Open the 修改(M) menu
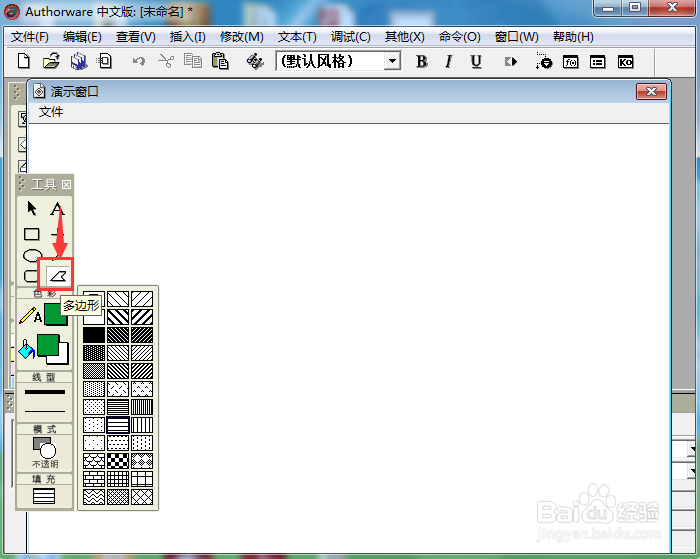The width and height of the screenshot is (700, 559). pos(242,37)
